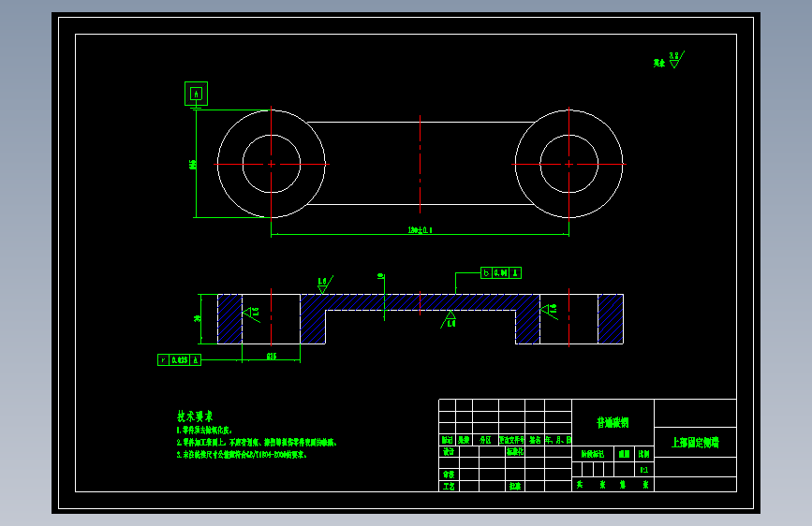The height and width of the screenshot is (526, 812).
Task: Select technical requirement line number 1
Action: pyautogui.click(x=204, y=431)
